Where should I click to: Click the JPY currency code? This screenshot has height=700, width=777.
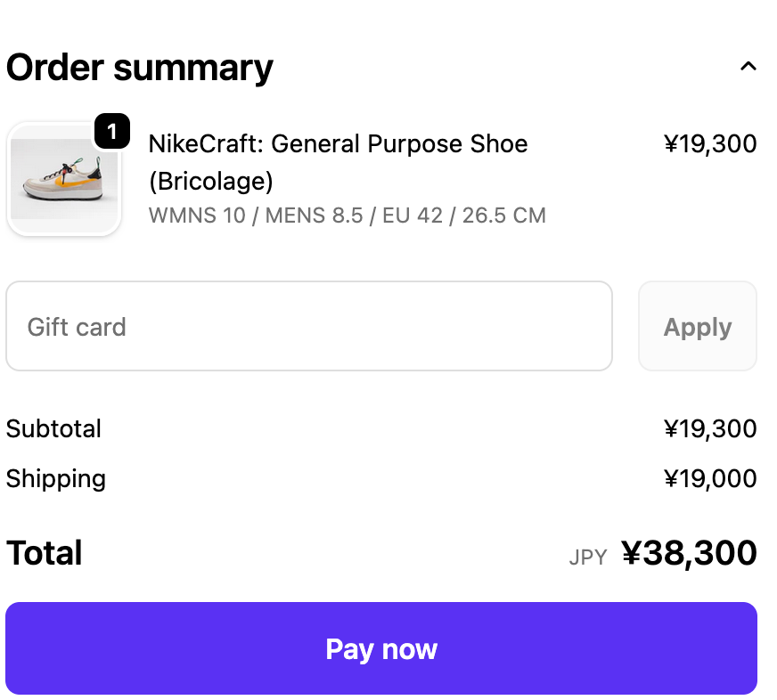(588, 558)
